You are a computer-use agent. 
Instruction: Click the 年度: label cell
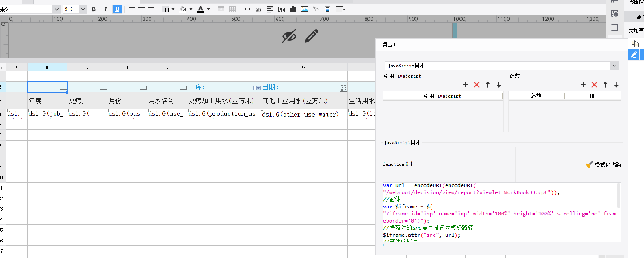(x=224, y=87)
